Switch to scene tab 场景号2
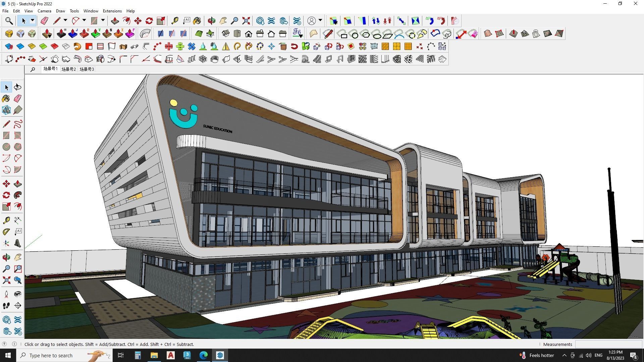Viewport: 644px width, 362px height. [x=69, y=69]
